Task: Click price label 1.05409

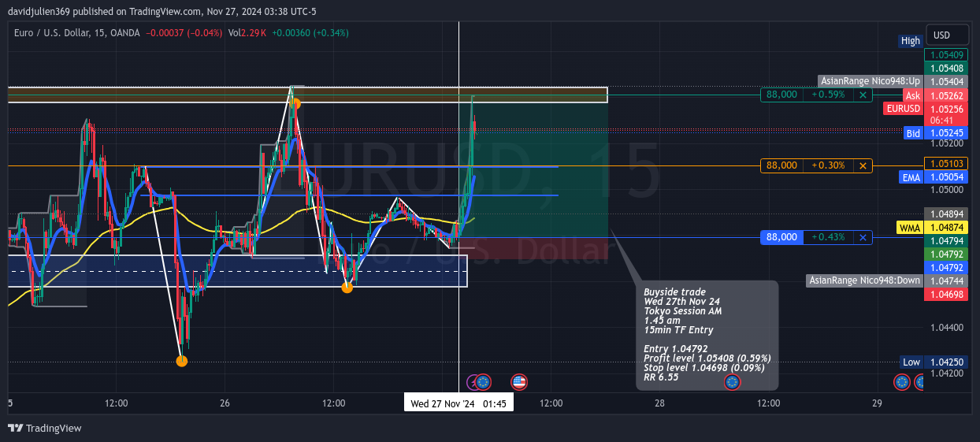Action: (945, 55)
